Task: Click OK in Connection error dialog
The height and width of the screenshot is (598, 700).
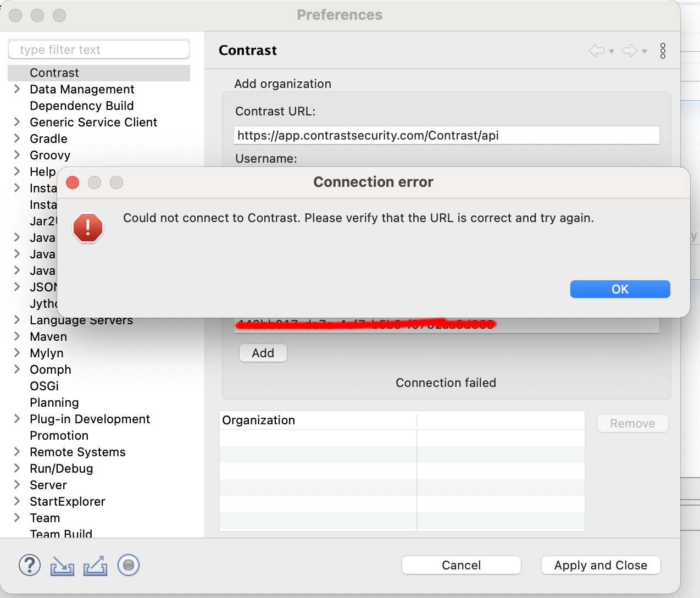Action: 620,289
